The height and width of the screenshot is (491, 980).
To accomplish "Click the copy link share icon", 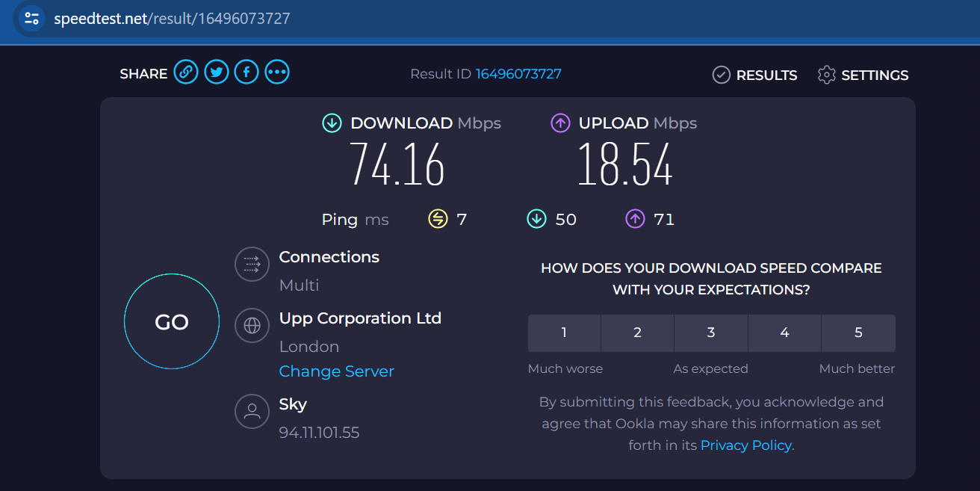I will 186,72.
